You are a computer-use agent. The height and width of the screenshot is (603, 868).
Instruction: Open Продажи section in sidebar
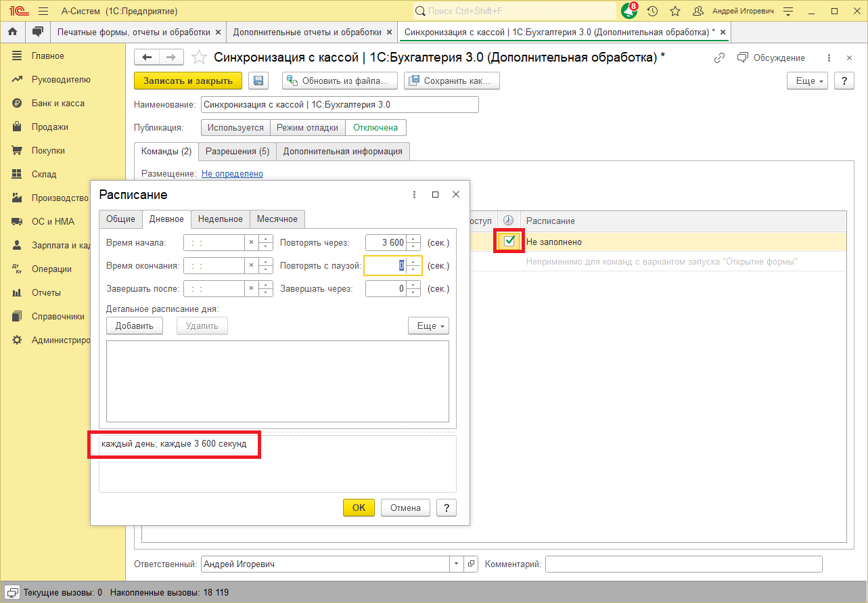coord(49,127)
